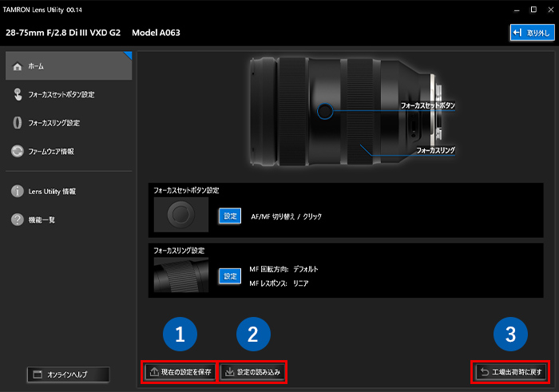Close the TAMRON Lens Utility window

(551, 10)
